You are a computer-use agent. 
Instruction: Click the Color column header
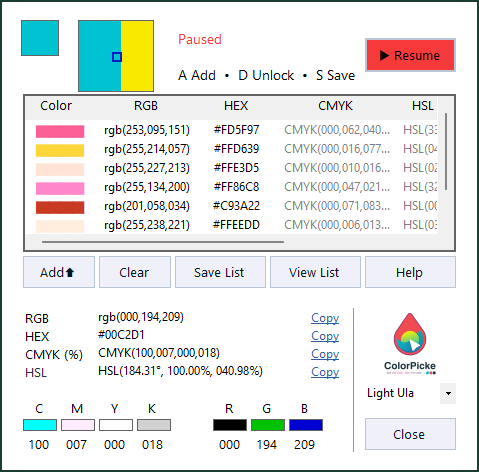tap(56, 106)
